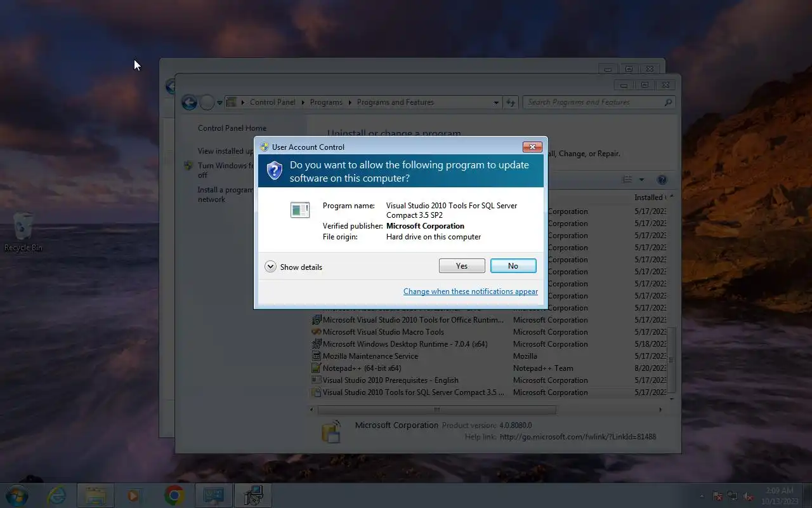Open the address bar history dropdown
The image size is (812, 508).
click(x=496, y=102)
